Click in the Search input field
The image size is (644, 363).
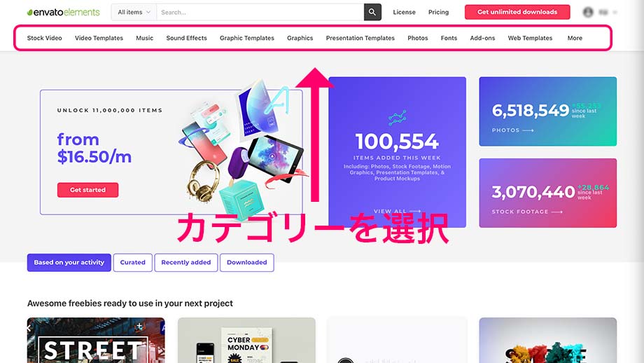260,13
